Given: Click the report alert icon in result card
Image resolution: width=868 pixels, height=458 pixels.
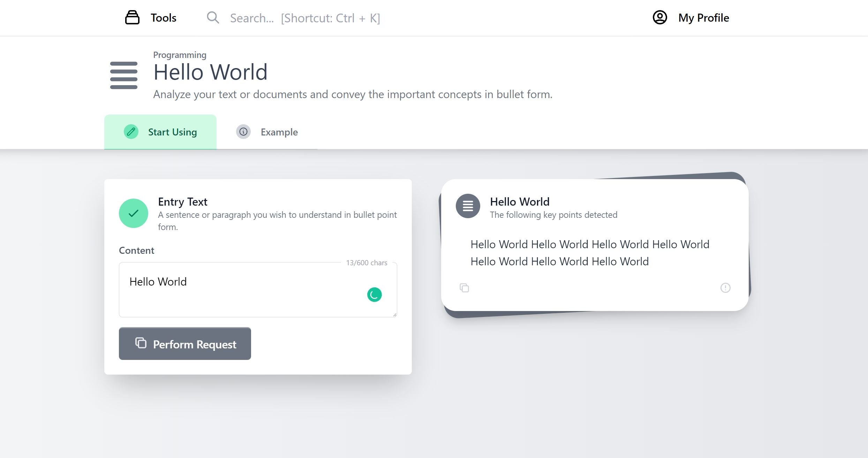Looking at the screenshot, I should click(x=725, y=288).
